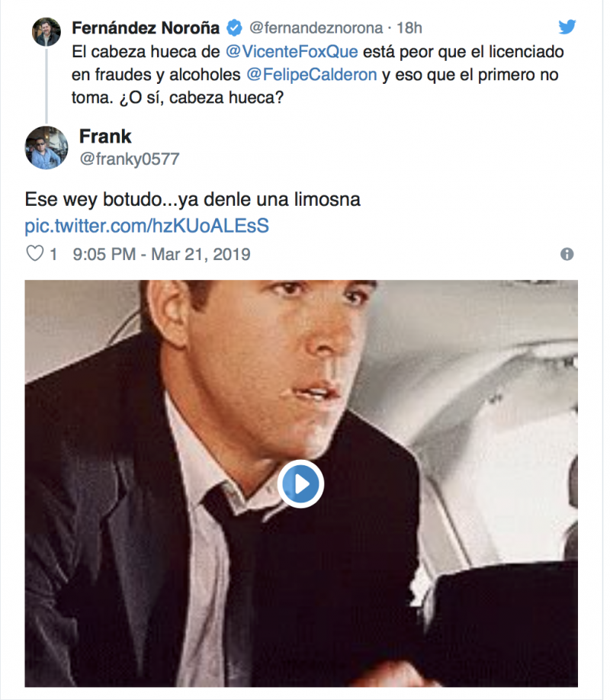Viewport: 610px width, 700px height.
Task: Open Fernández Noroña's profile picture
Action: (46, 32)
